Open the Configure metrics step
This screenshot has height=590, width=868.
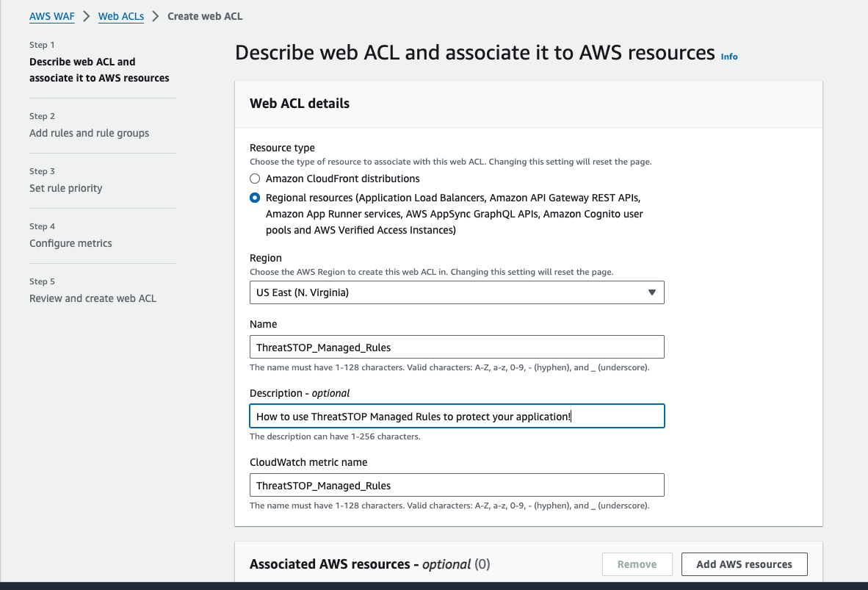coord(70,243)
